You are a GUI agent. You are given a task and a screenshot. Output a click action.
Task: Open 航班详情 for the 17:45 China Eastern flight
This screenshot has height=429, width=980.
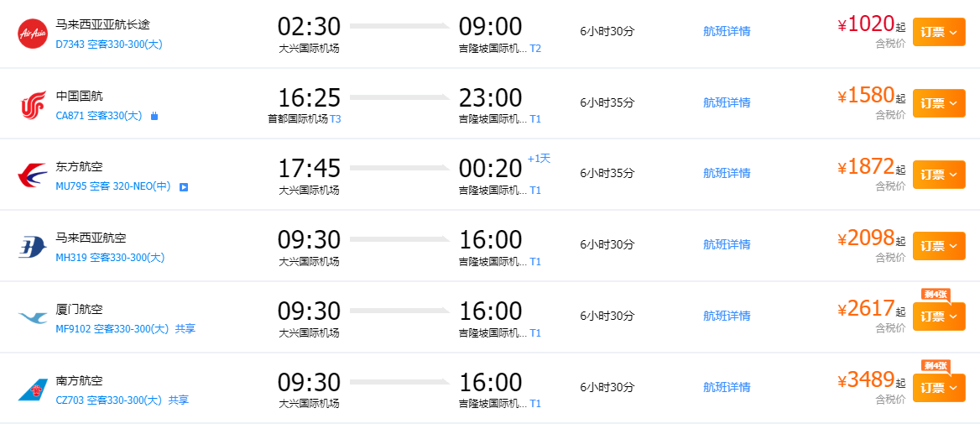point(727,174)
